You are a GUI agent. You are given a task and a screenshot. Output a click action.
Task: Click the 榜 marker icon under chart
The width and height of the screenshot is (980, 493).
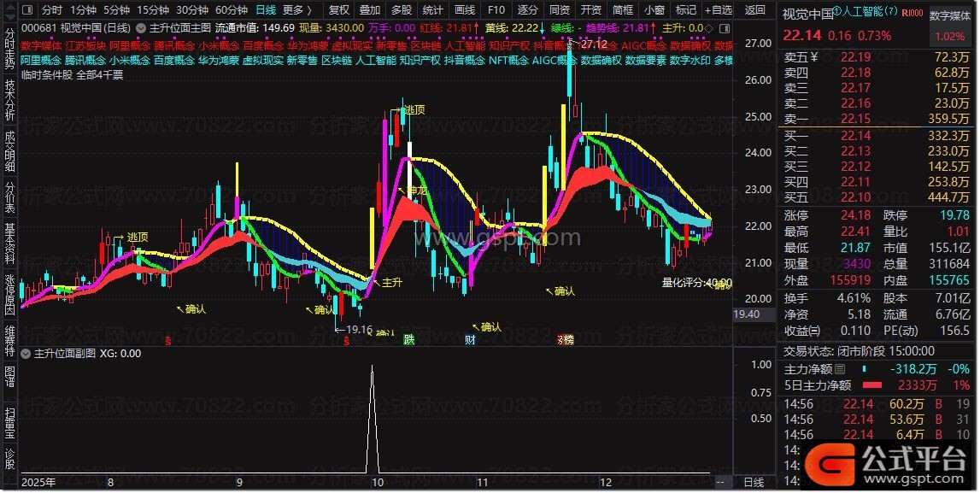pos(565,340)
